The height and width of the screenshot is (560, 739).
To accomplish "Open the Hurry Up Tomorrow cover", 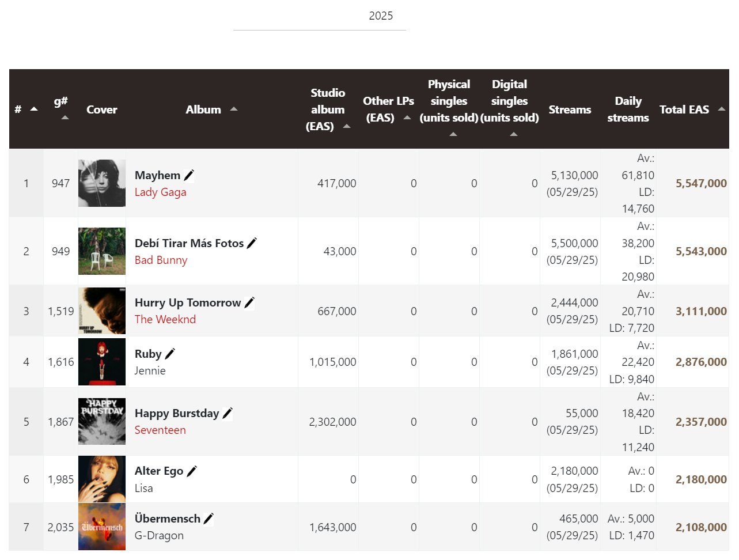I will click(102, 311).
